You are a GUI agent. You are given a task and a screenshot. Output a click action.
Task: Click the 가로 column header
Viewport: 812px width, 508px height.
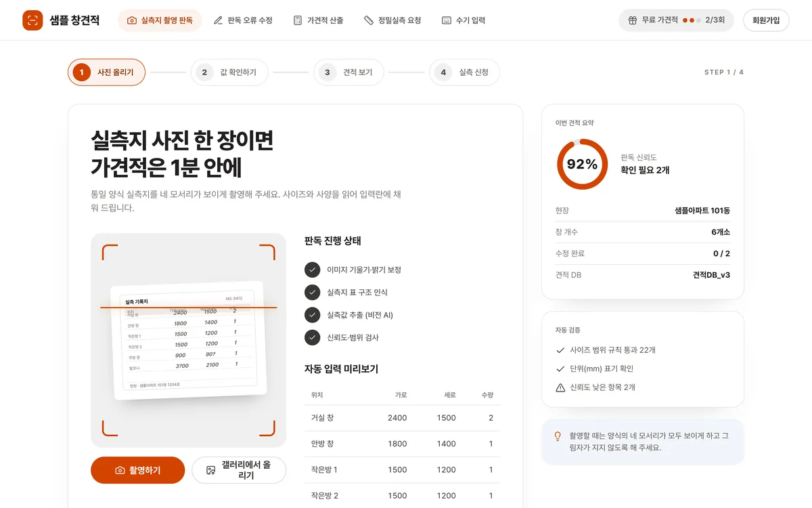click(x=401, y=394)
